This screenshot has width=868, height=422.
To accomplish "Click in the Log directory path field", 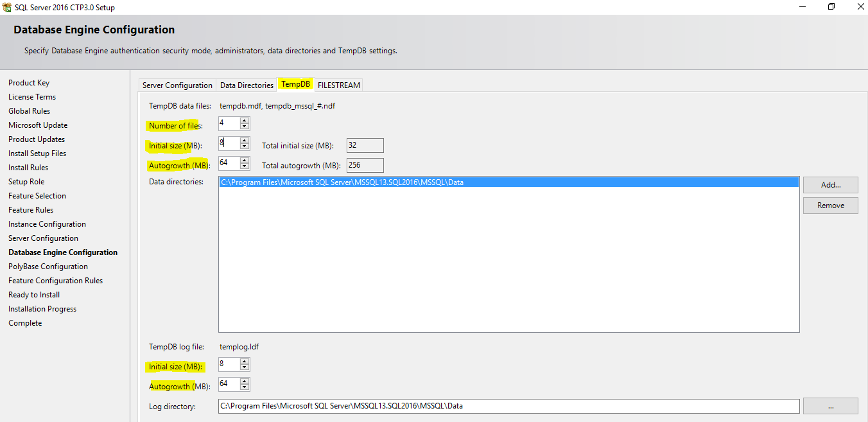I will point(508,406).
